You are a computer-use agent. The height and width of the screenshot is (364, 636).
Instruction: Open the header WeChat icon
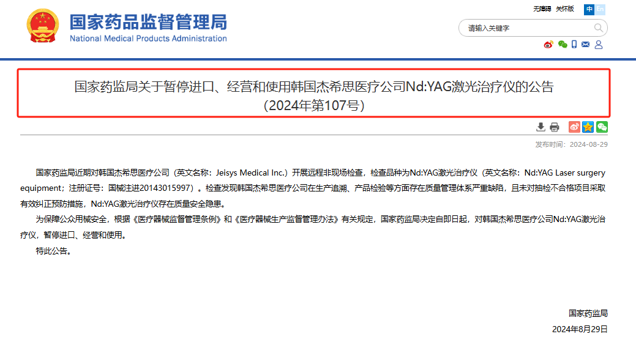[563, 45]
